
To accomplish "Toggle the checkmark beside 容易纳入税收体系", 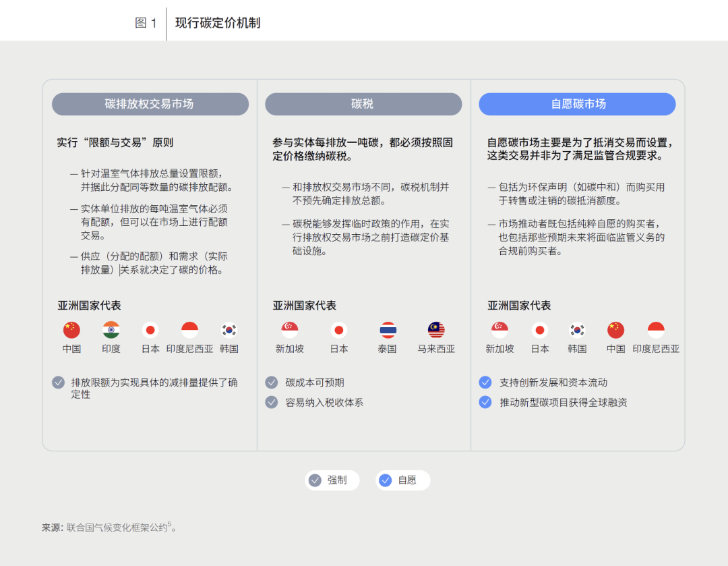I will (x=272, y=402).
